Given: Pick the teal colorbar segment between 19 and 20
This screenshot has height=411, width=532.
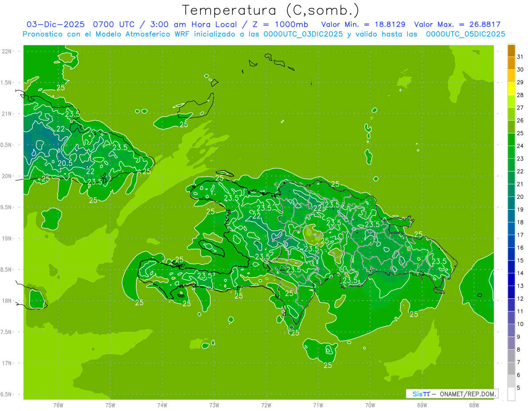Looking at the screenshot, I should 511,204.
